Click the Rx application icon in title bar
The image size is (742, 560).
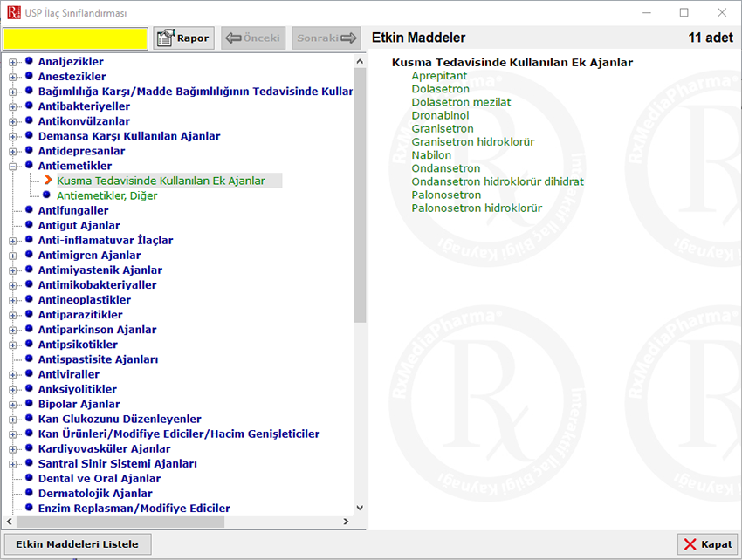click(14, 12)
